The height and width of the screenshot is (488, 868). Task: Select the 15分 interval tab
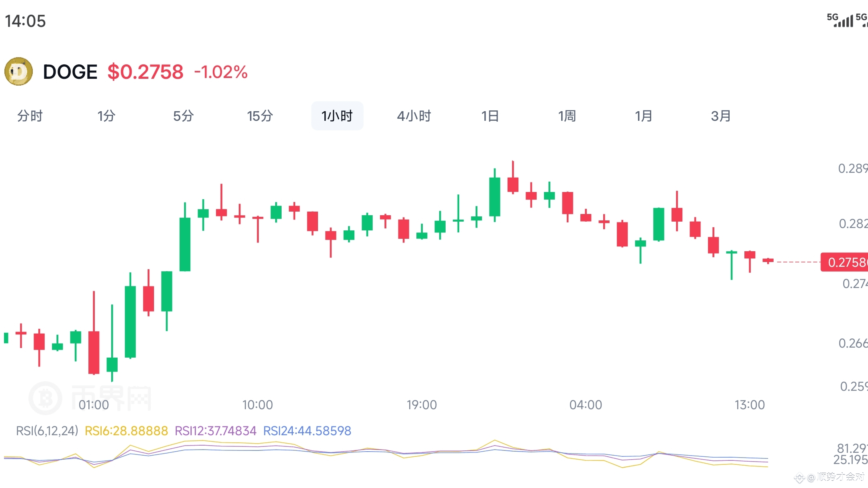(x=260, y=116)
